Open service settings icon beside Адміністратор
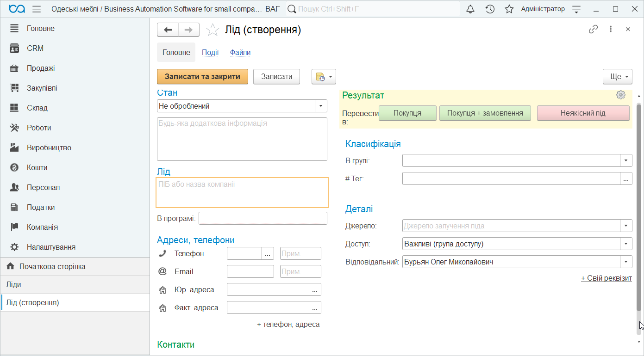644x356 pixels. pyautogui.click(x=576, y=9)
